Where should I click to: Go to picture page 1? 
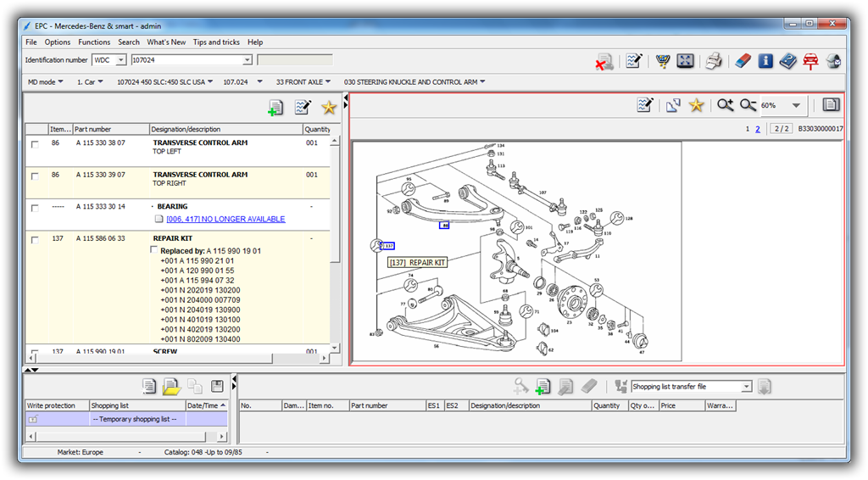(x=748, y=129)
